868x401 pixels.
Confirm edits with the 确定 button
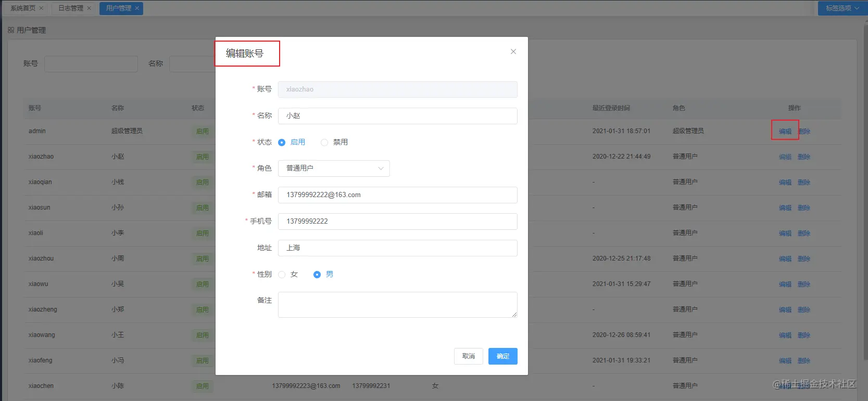tap(503, 356)
